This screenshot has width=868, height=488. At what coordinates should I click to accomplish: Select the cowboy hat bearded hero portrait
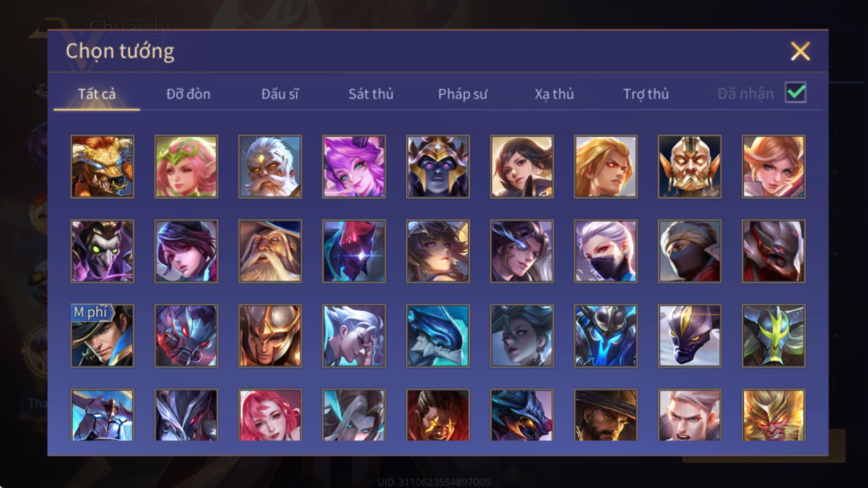(606, 415)
